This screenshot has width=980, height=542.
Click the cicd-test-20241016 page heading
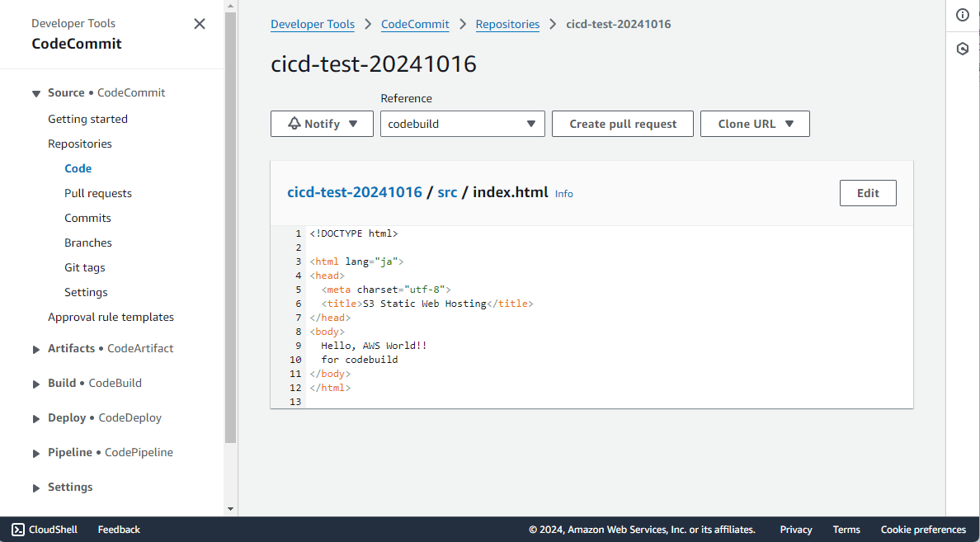point(374,64)
